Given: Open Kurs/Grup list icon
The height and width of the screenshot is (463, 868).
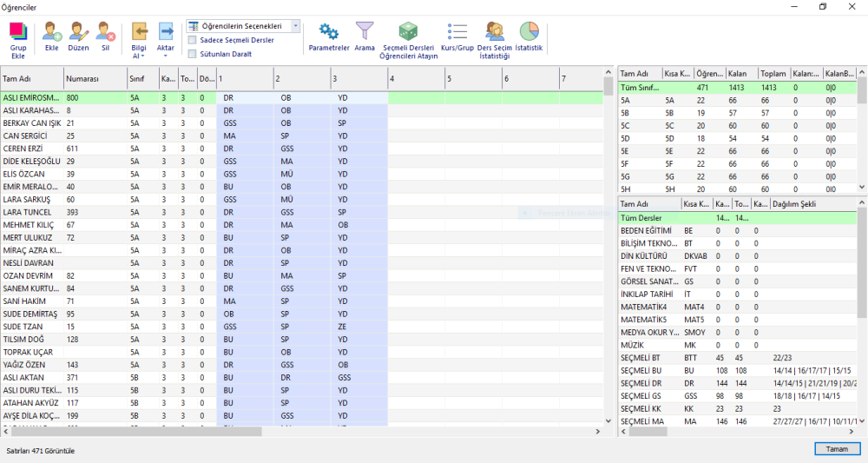Looking at the screenshot, I should 457,33.
